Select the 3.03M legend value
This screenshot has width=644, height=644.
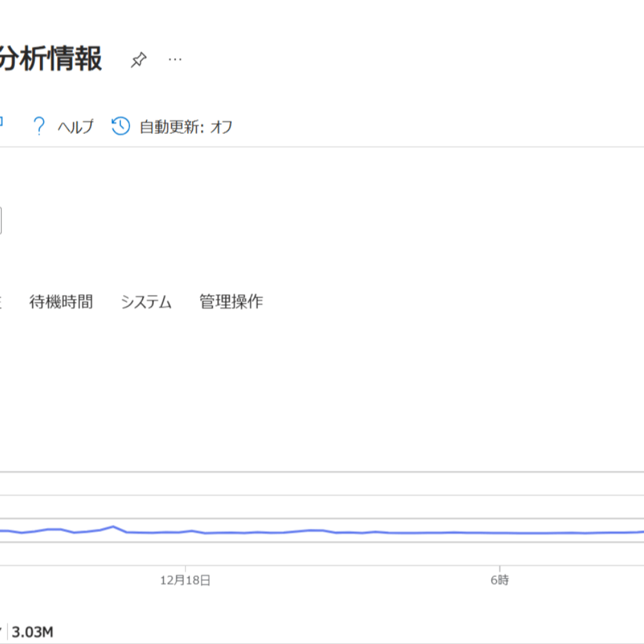(x=32, y=632)
